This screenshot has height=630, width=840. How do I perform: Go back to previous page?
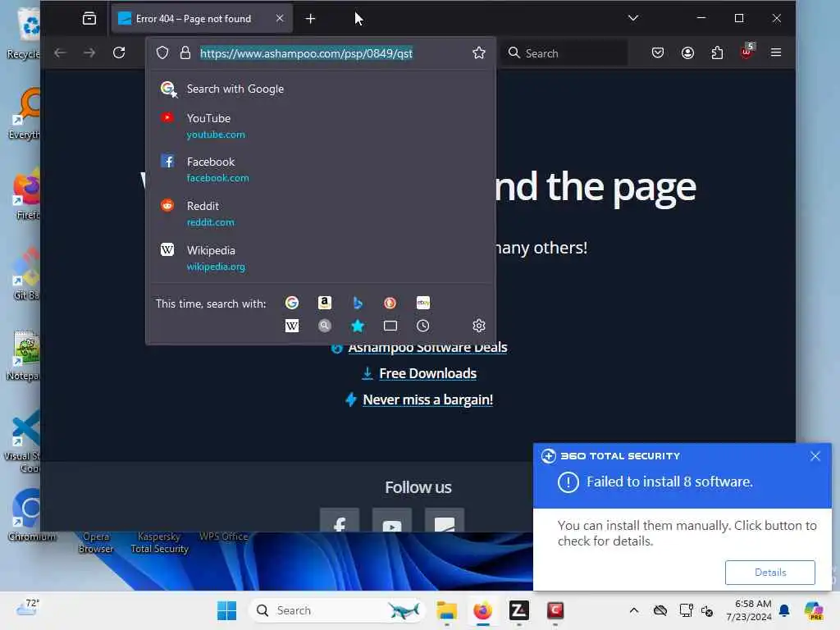pos(60,52)
